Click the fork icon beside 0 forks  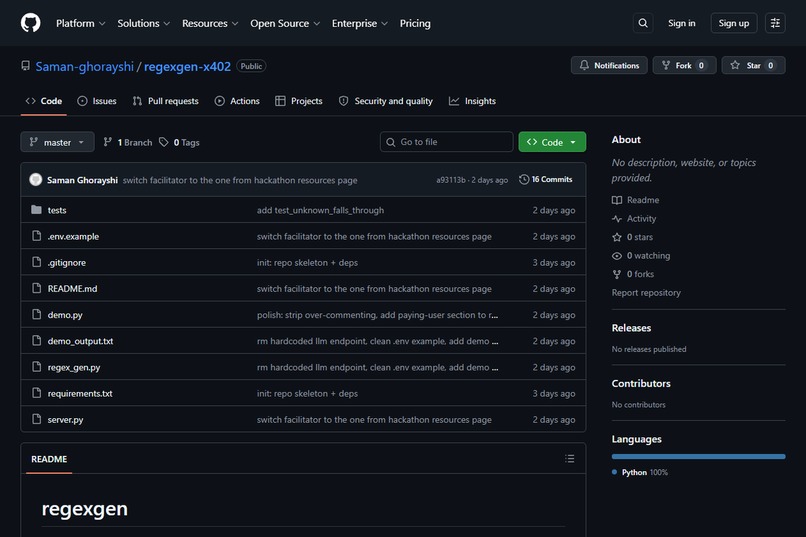(617, 274)
